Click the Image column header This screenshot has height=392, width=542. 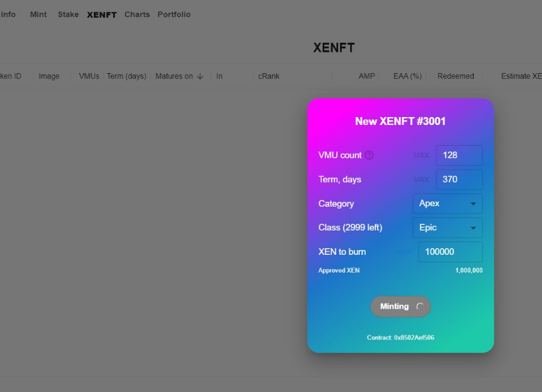[49, 76]
